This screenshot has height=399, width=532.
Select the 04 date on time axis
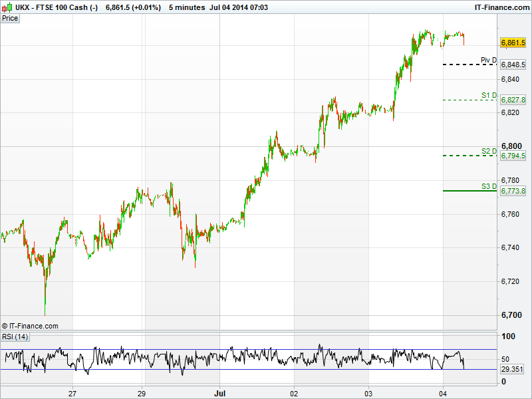click(442, 393)
